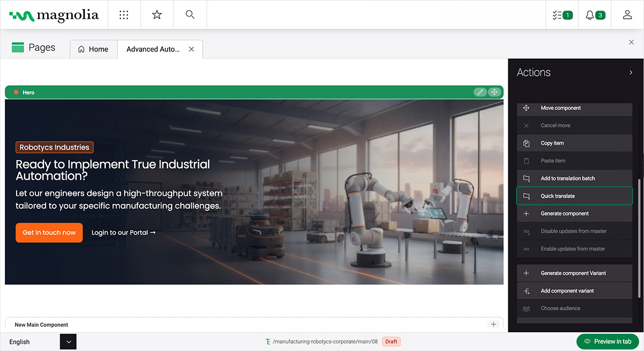The image size is (644, 351).
Task: Open the search magnifier icon
Action: pos(189,14)
